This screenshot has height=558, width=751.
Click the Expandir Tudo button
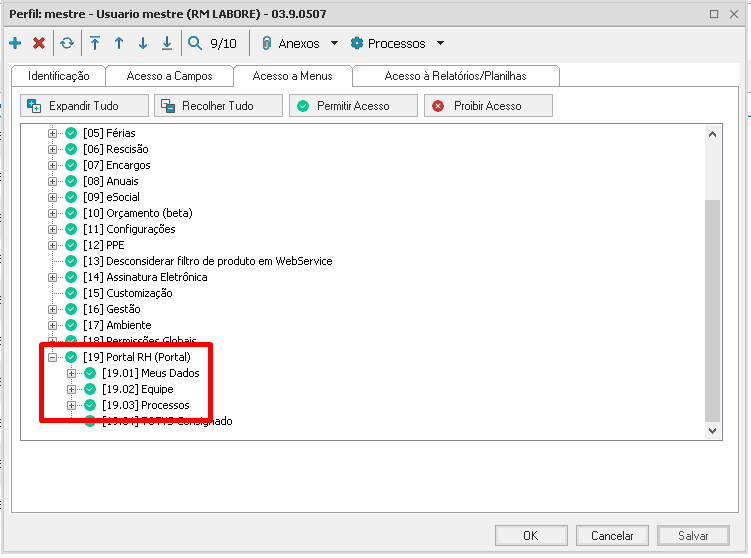84,105
